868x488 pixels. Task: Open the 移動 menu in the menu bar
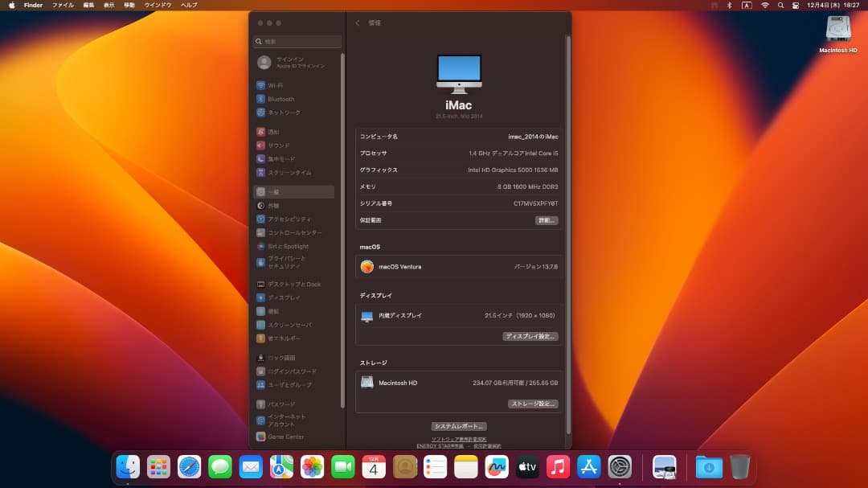click(x=130, y=5)
